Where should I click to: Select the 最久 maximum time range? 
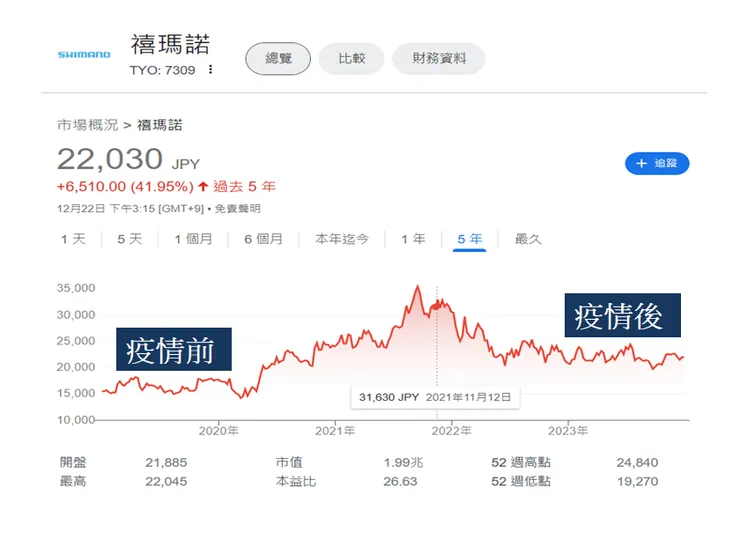coord(528,239)
